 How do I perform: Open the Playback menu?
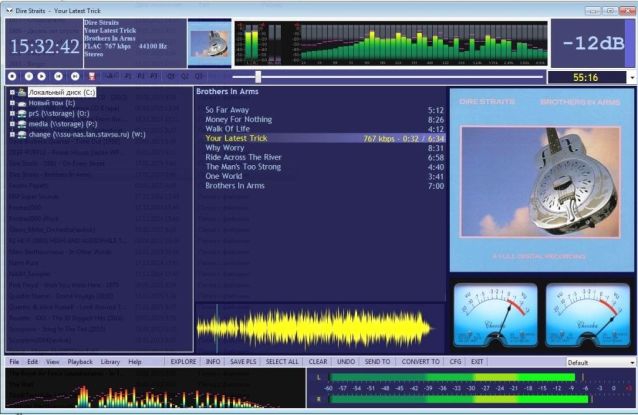(x=80, y=362)
